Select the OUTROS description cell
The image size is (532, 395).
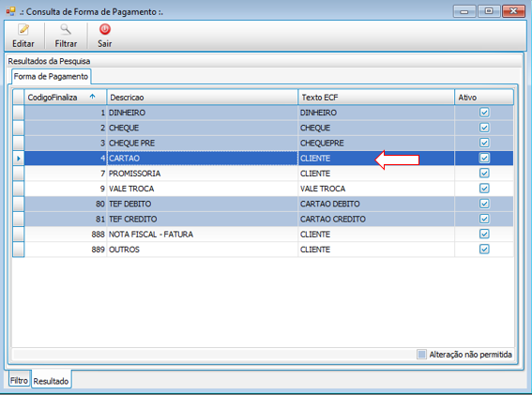[x=203, y=250]
